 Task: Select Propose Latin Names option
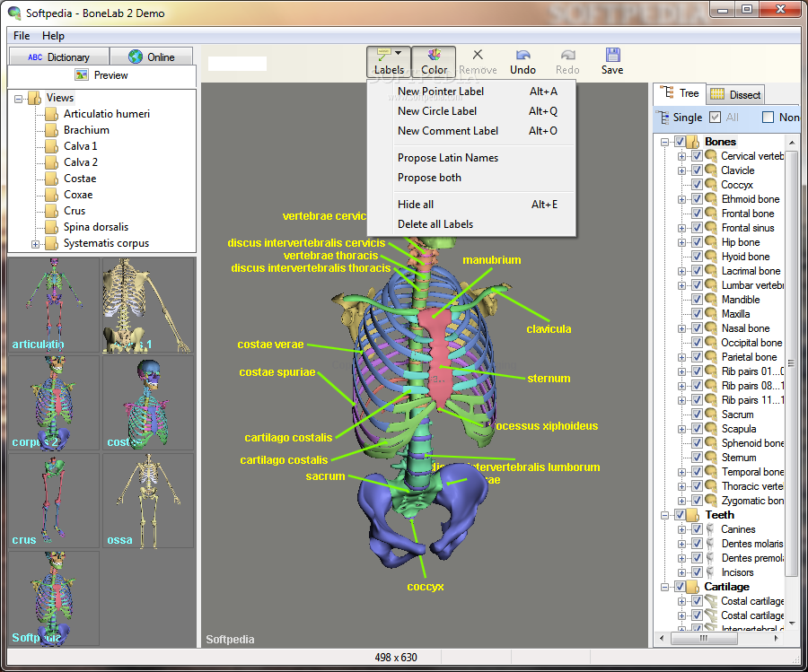click(471, 158)
